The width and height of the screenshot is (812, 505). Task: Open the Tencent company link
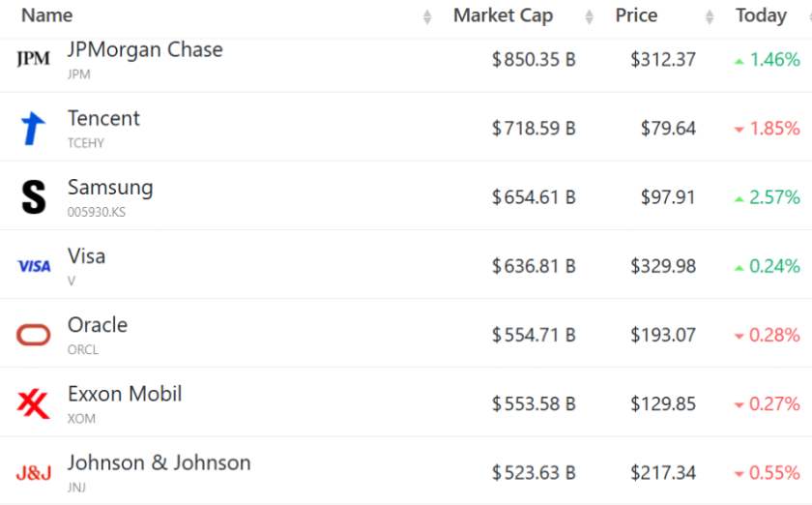click(103, 118)
